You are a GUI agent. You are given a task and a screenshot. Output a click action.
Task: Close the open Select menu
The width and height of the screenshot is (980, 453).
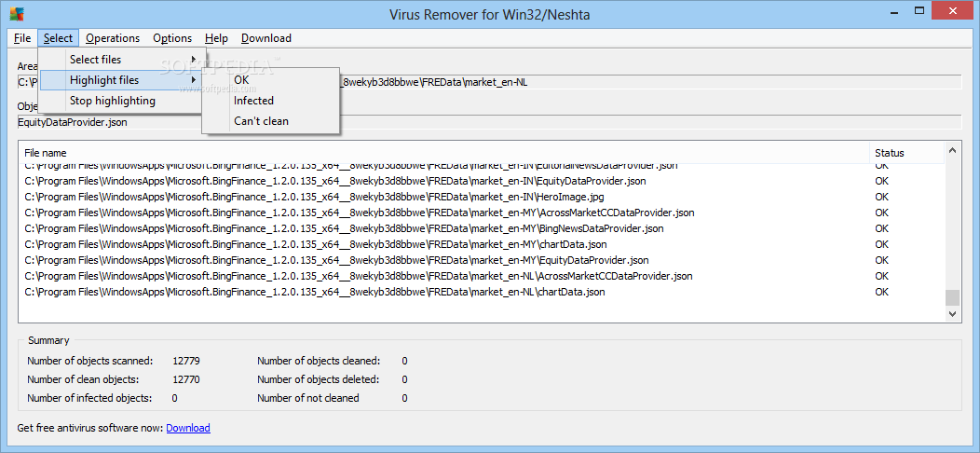click(x=58, y=38)
